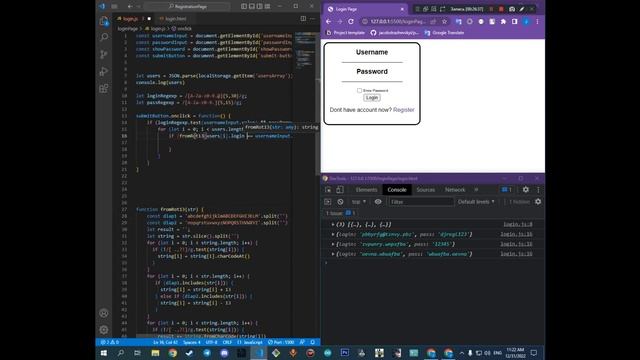Image resolution: width=640 pixels, height=360 pixels.
Task: Switch to the Elements tab in DevTools
Action: 366,190
